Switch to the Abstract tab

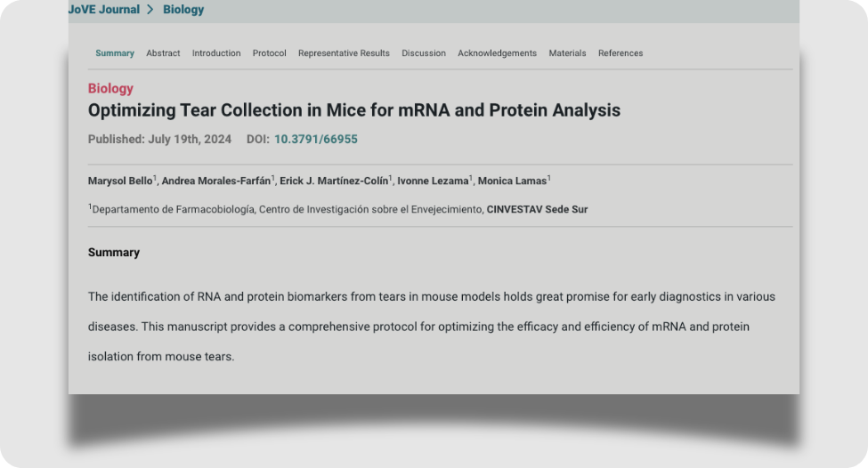coord(163,53)
